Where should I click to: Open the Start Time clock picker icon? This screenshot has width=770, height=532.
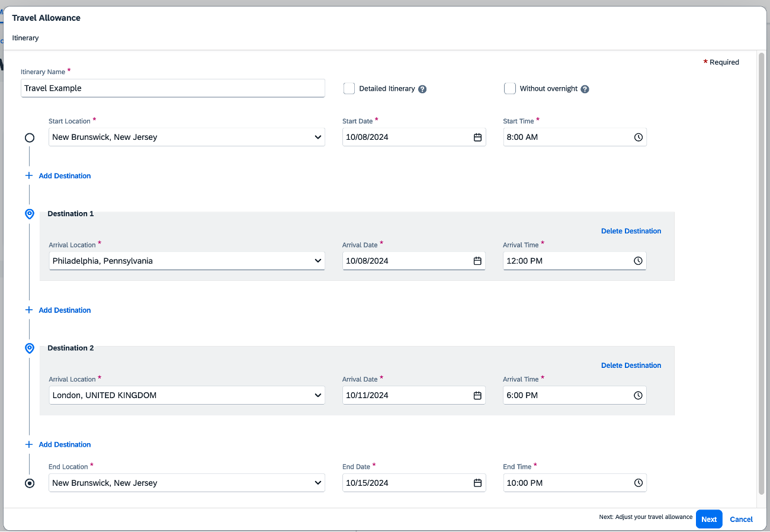tap(638, 137)
